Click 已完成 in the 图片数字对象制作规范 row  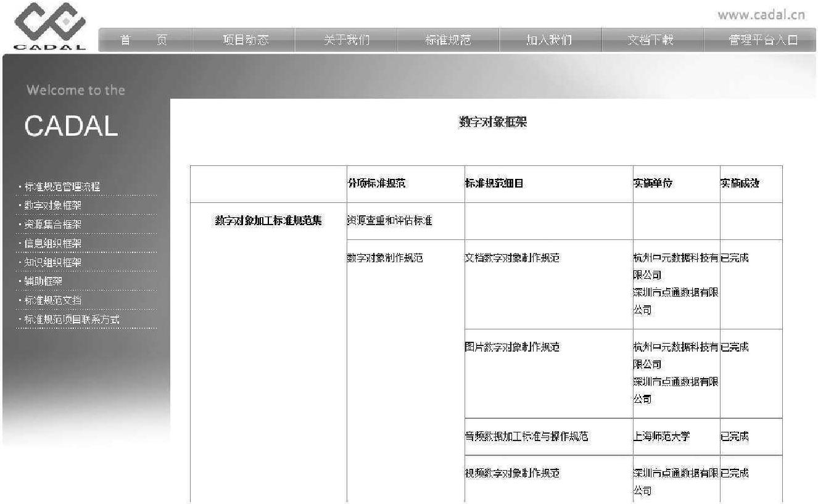click(735, 347)
